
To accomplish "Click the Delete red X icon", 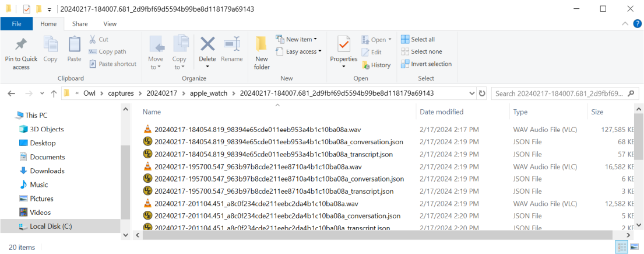I will [x=207, y=44].
